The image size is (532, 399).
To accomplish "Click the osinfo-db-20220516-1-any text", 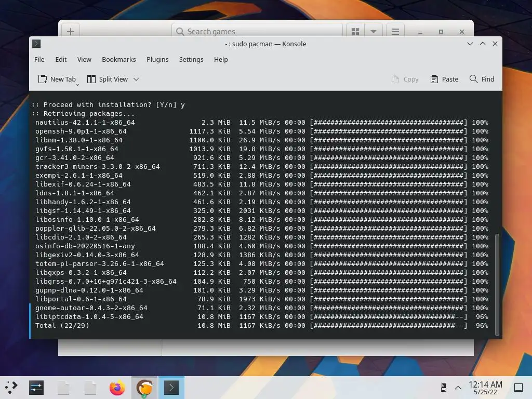I will [x=85, y=246].
